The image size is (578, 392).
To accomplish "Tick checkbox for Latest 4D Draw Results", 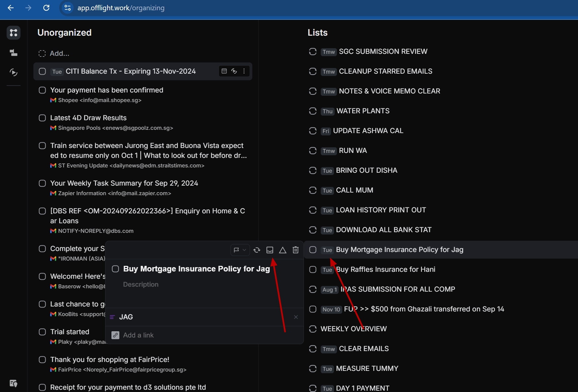I will [42, 118].
